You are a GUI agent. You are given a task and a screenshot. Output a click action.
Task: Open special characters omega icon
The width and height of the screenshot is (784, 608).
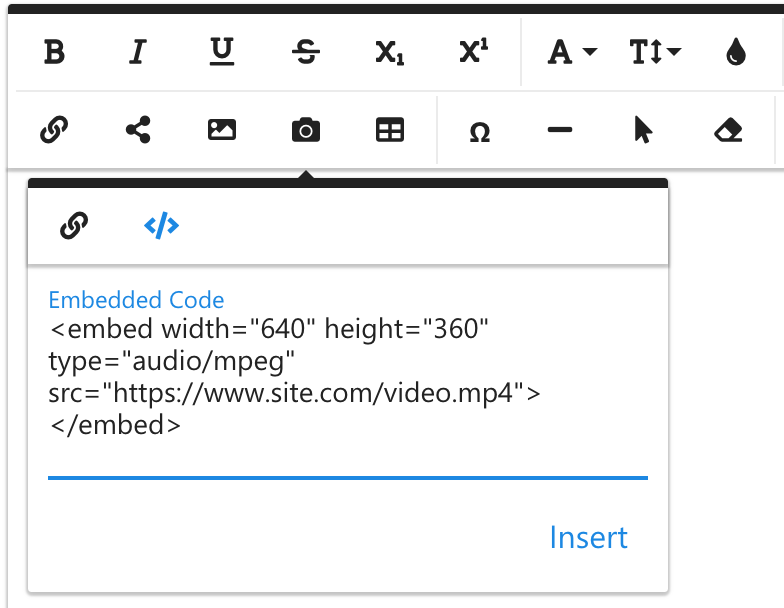click(480, 132)
